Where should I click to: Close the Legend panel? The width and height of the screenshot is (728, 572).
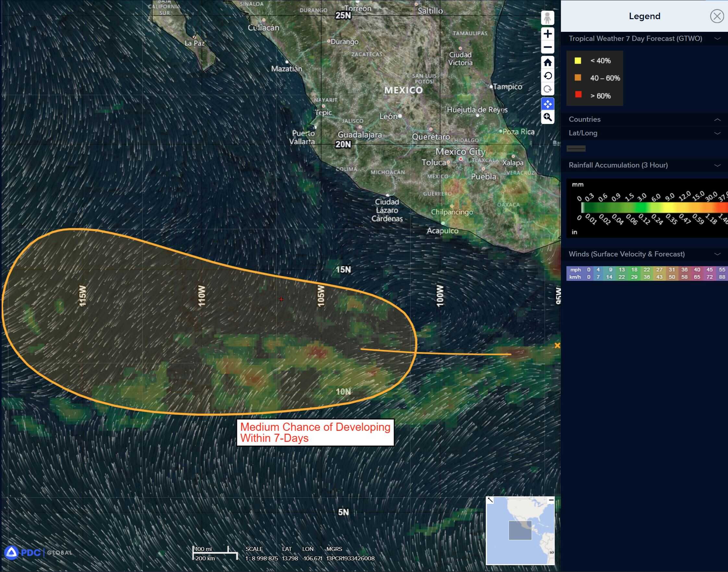pos(717,16)
